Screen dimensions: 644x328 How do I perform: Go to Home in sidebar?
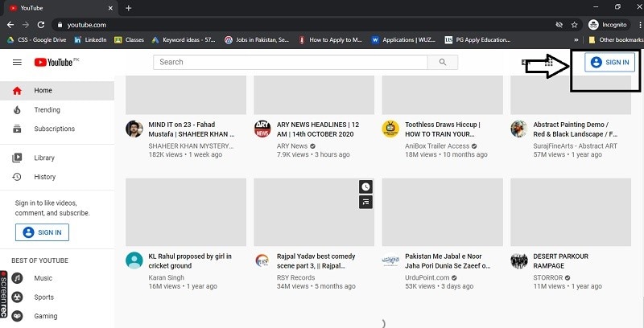(x=57, y=91)
